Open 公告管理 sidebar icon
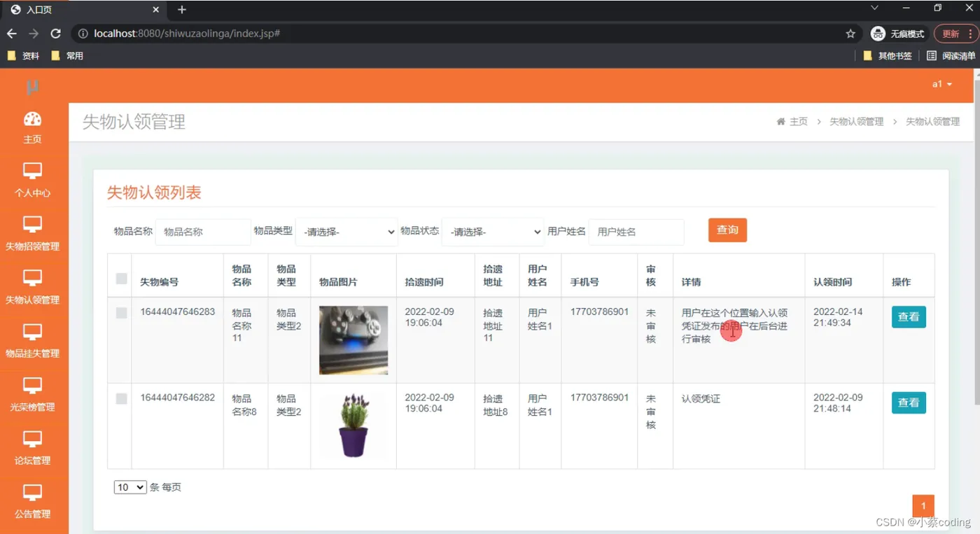Viewport: 980px width, 534px height. tap(33, 493)
